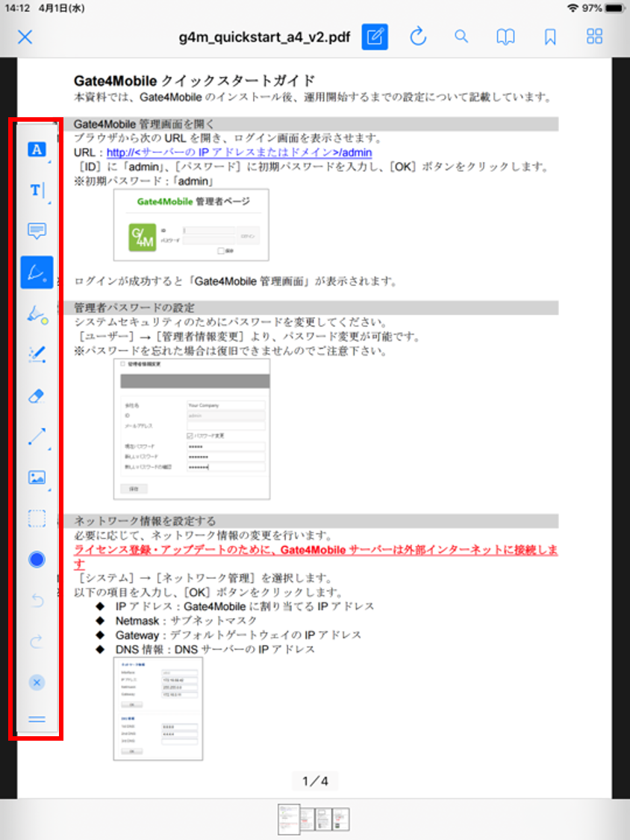Select the eraser tool
Image resolution: width=630 pixels, height=840 pixels.
click(x=36, y=396)
